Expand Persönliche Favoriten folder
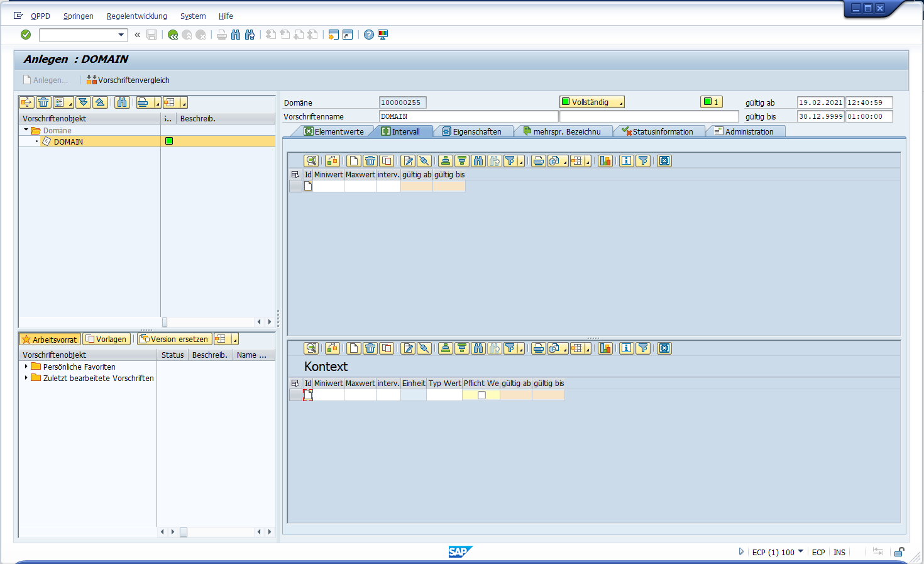 click(26, 367)
